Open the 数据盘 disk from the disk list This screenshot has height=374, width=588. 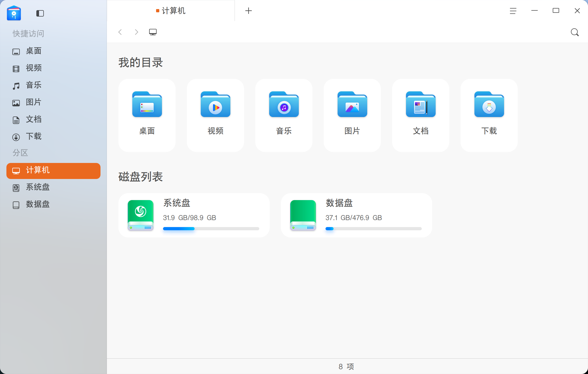(357, 215)
